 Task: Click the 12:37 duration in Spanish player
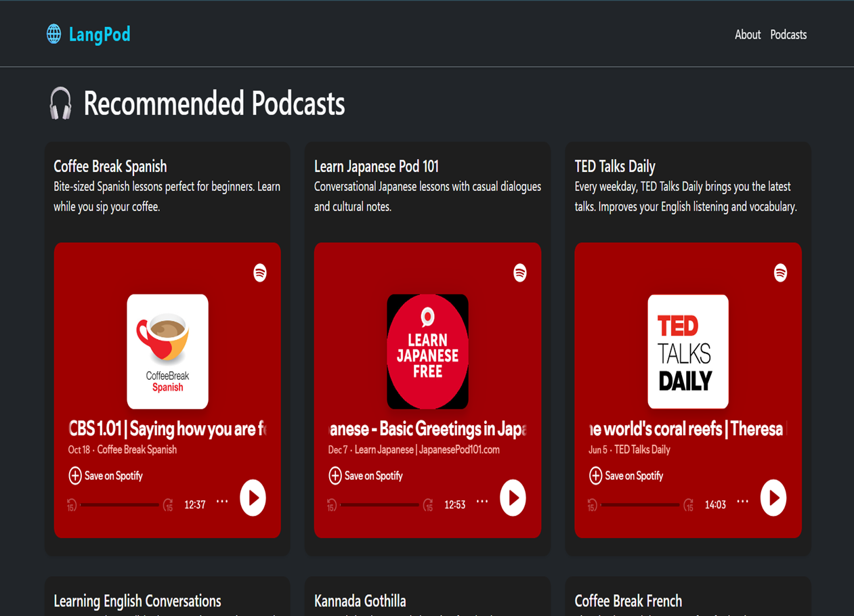(x=195, y=505)
